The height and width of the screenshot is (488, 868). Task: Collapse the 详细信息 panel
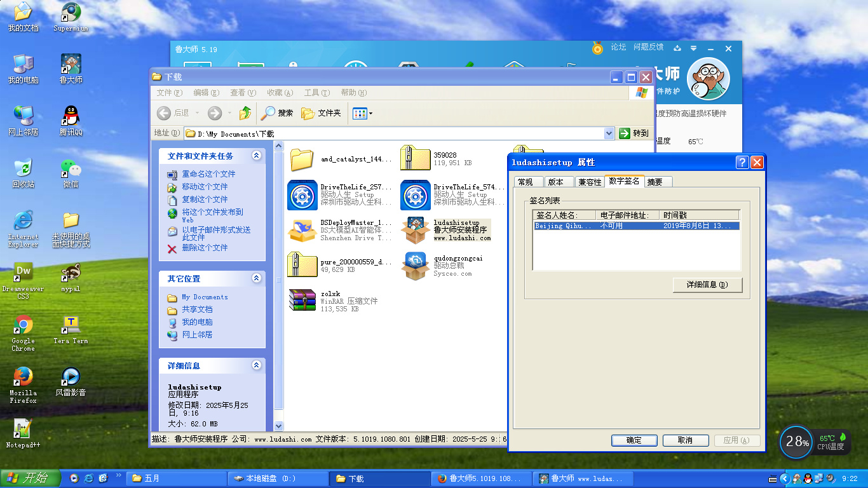point(257,365)
